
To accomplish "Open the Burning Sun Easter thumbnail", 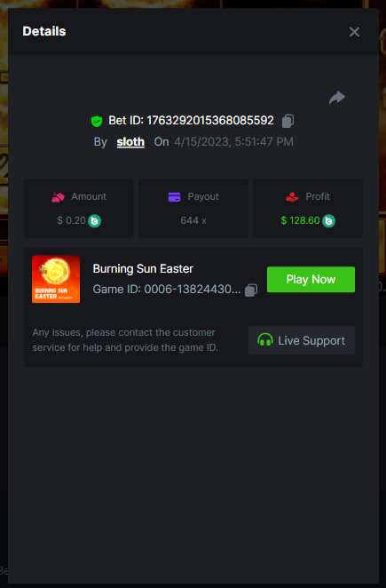I will [56, 279].
